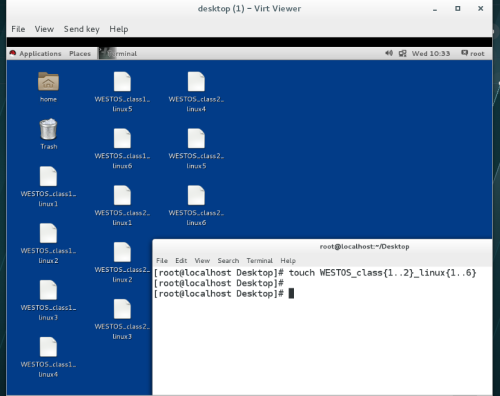Screen dimensions: 500x396
Task: Select the WESTOS_class1_linux4 file icon
Action: (x=48, y=347)
